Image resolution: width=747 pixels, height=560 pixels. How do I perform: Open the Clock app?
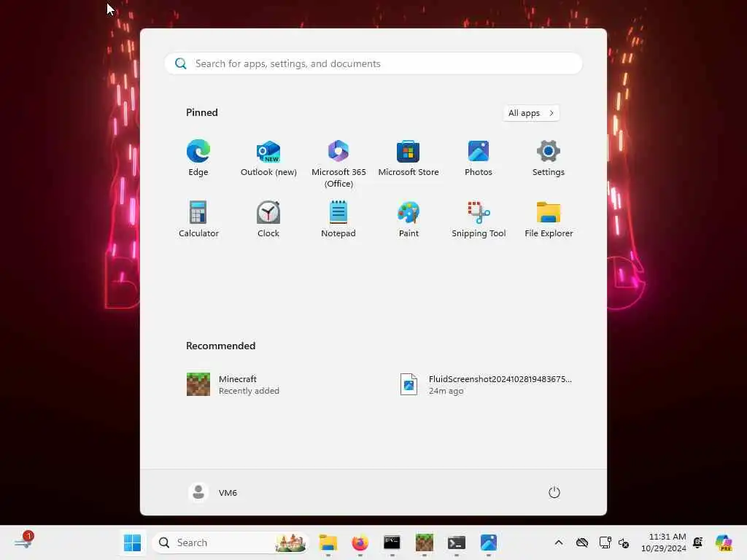pyautogui.click(x=268, y=219)
